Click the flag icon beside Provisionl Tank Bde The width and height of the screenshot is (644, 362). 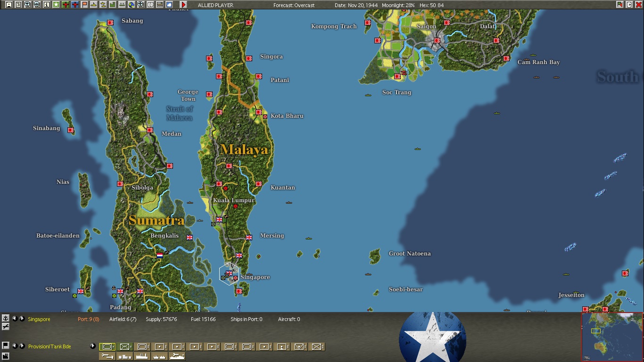point(6,346)
